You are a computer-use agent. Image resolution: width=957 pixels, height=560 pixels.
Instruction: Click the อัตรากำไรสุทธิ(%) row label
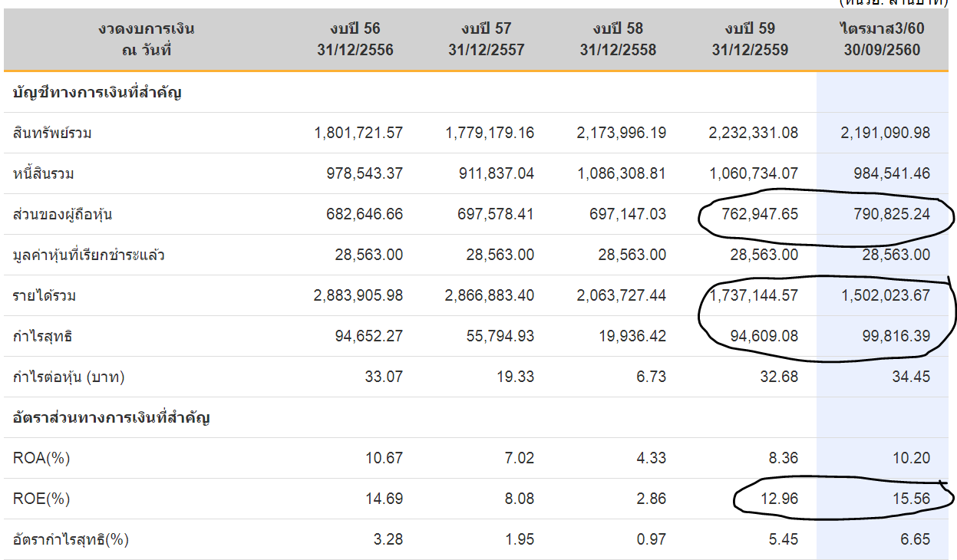pyautogui.click(x=71, y=539)
